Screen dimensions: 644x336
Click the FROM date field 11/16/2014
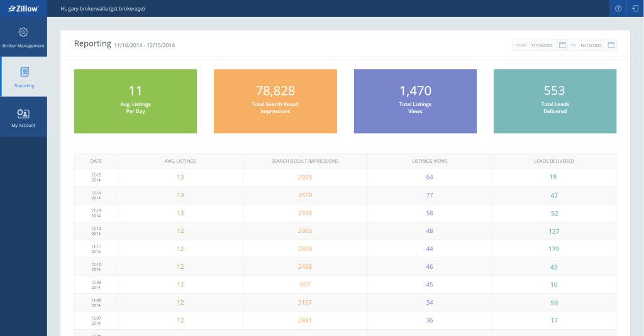pyautogui.click(x=541, y=45)
